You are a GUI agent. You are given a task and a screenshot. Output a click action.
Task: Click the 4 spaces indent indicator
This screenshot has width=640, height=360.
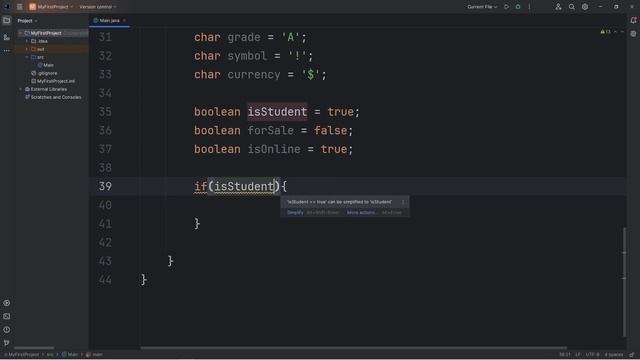pos(614,355)
